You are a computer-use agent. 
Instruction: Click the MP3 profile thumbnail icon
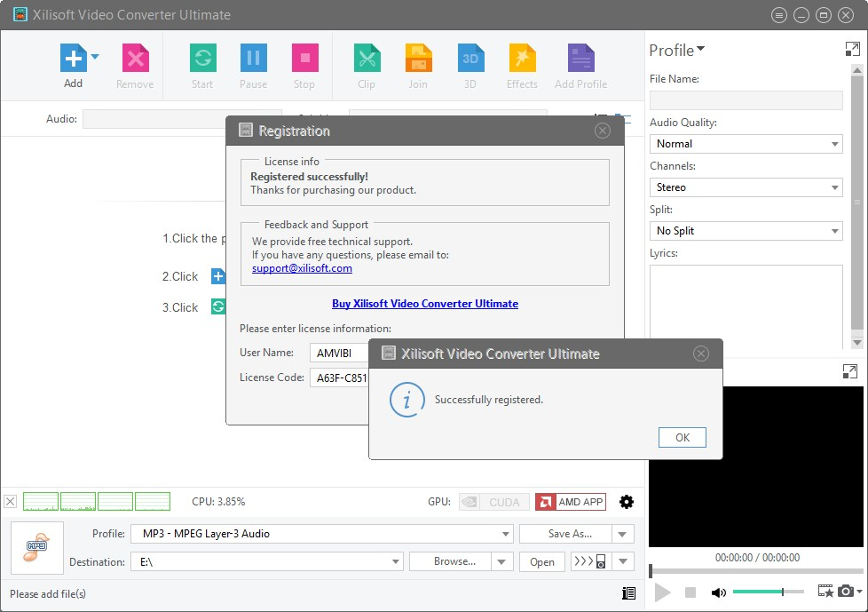pos(37,548)
